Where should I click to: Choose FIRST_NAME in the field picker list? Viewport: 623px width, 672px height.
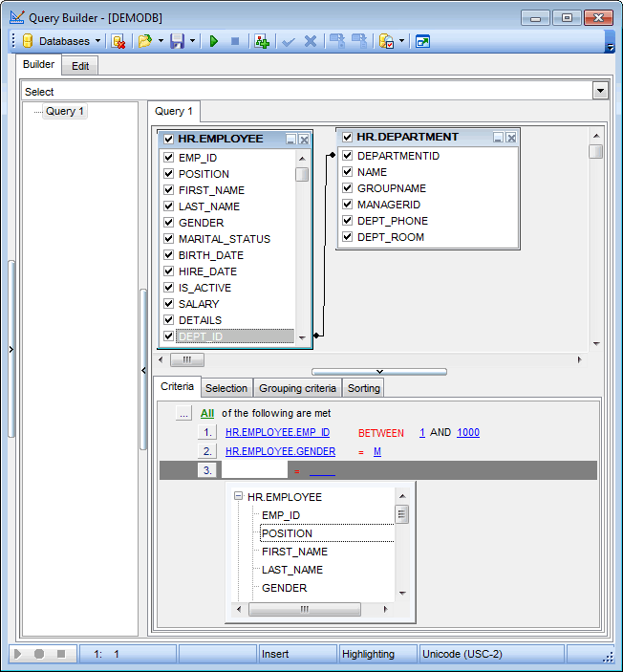[294, 552]
